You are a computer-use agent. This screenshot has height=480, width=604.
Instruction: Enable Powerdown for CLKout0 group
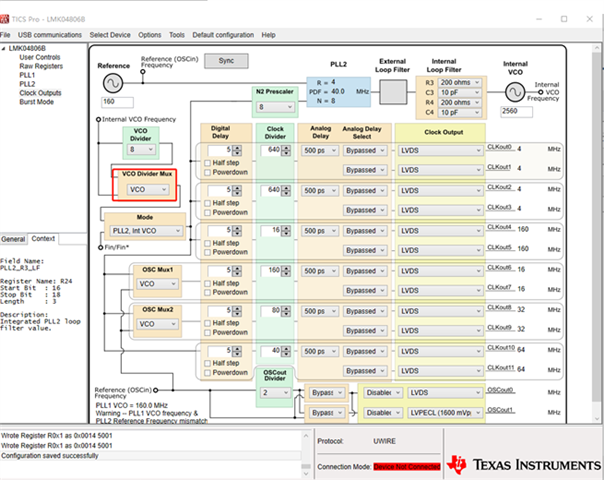tap(208, 172)
